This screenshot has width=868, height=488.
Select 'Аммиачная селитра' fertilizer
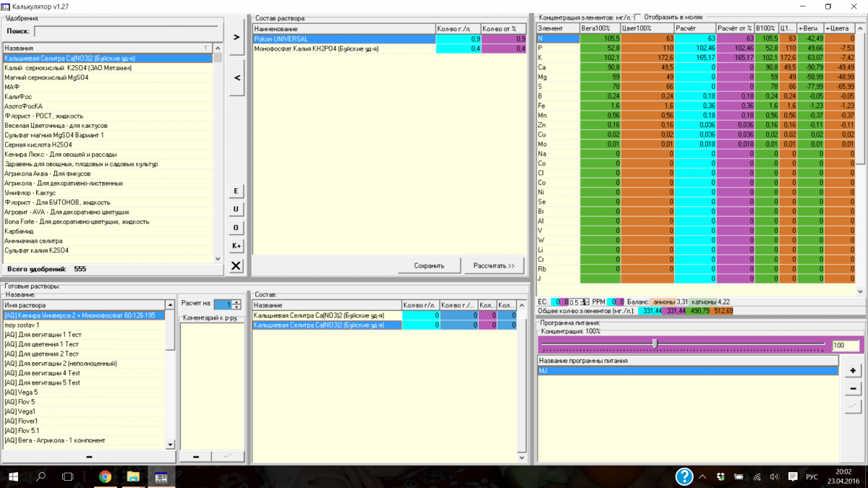click(109, 241)
